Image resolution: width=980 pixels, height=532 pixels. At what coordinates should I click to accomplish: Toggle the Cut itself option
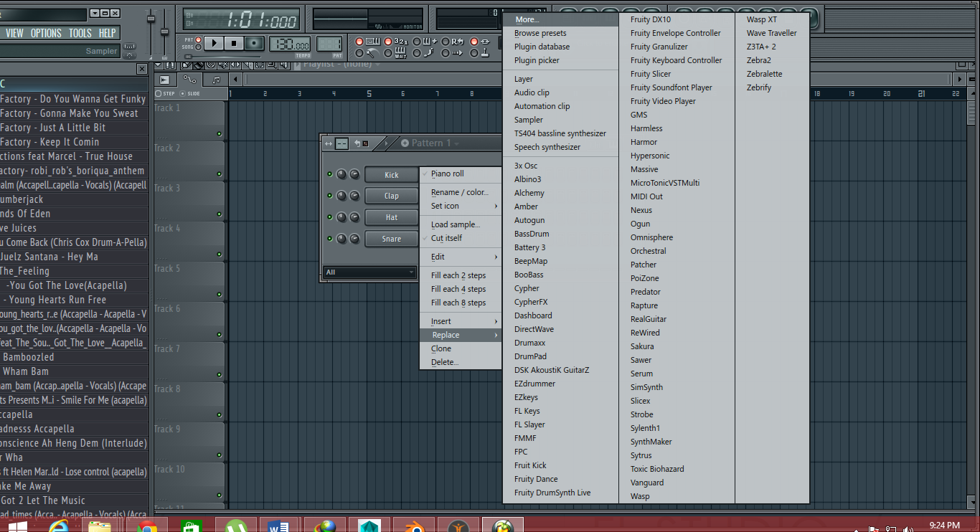point(461,238)
